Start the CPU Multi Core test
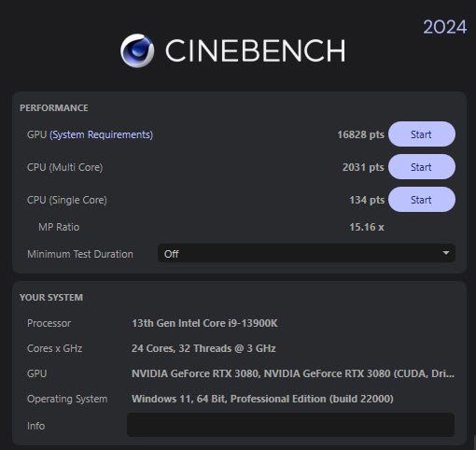This screenshot has height=450, width=476. pos(422,167)
